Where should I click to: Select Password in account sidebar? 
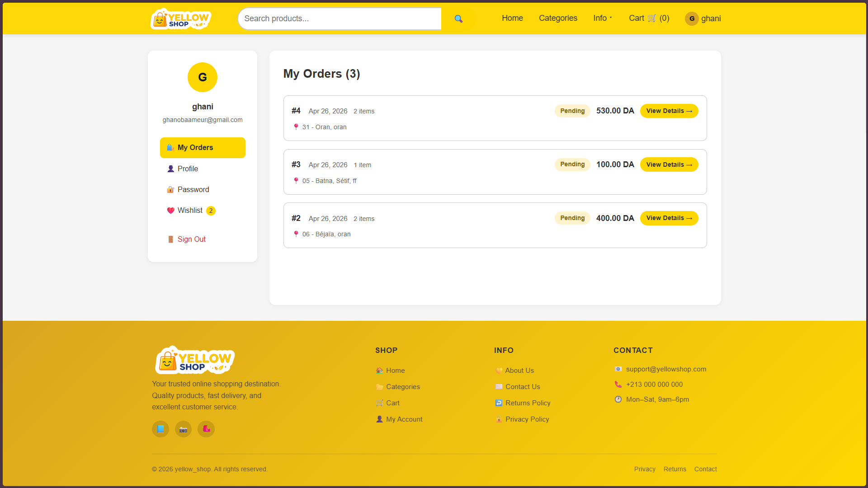[x=203, y=190]
